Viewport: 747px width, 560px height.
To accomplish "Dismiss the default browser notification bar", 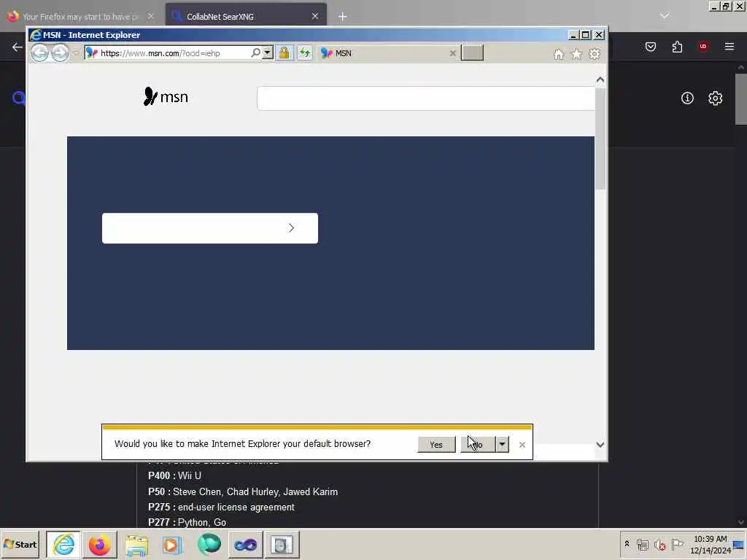I will [x=522, y=445].
